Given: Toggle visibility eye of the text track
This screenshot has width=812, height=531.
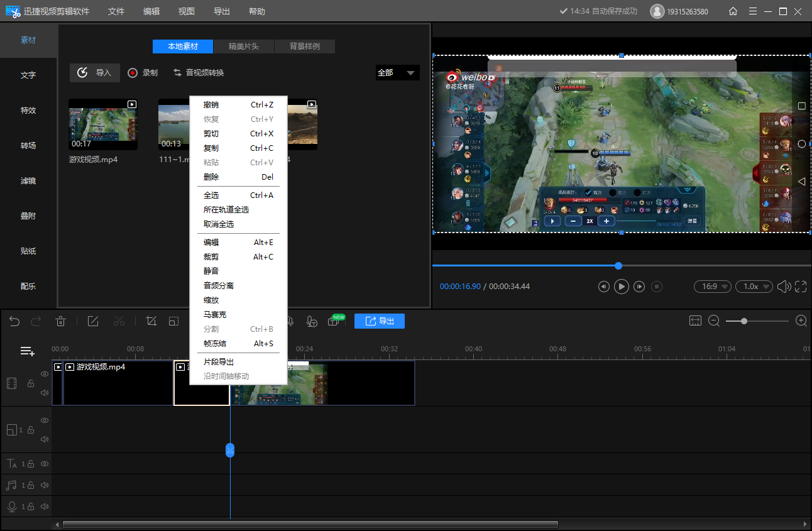Looking at the screenshot, I should click(45, 464).
